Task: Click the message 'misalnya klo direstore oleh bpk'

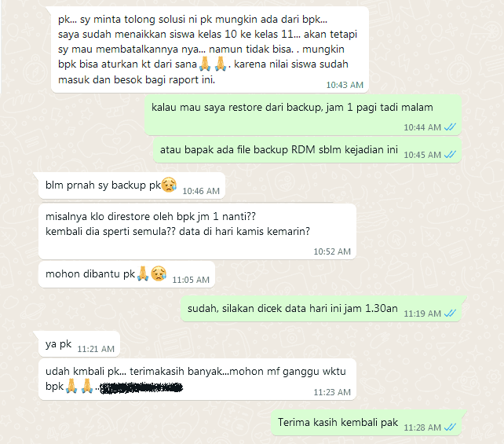Action: [x=197, y=231]
